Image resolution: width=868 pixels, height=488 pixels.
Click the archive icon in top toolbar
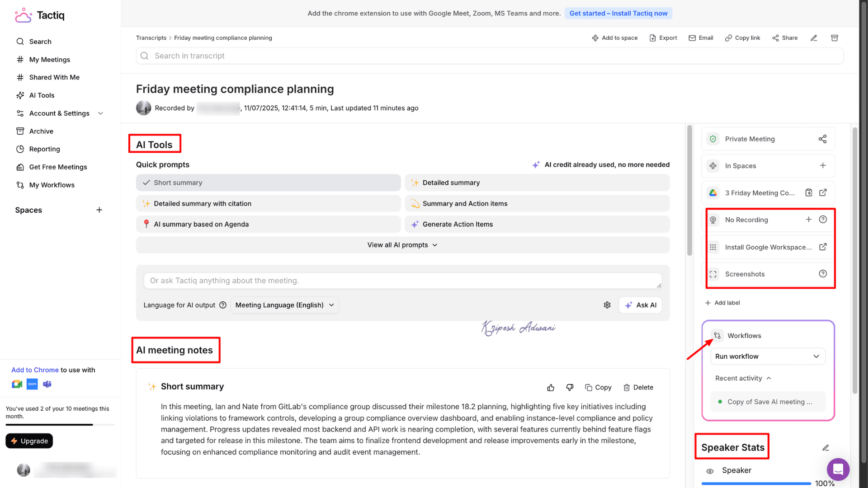click(835, 38)
